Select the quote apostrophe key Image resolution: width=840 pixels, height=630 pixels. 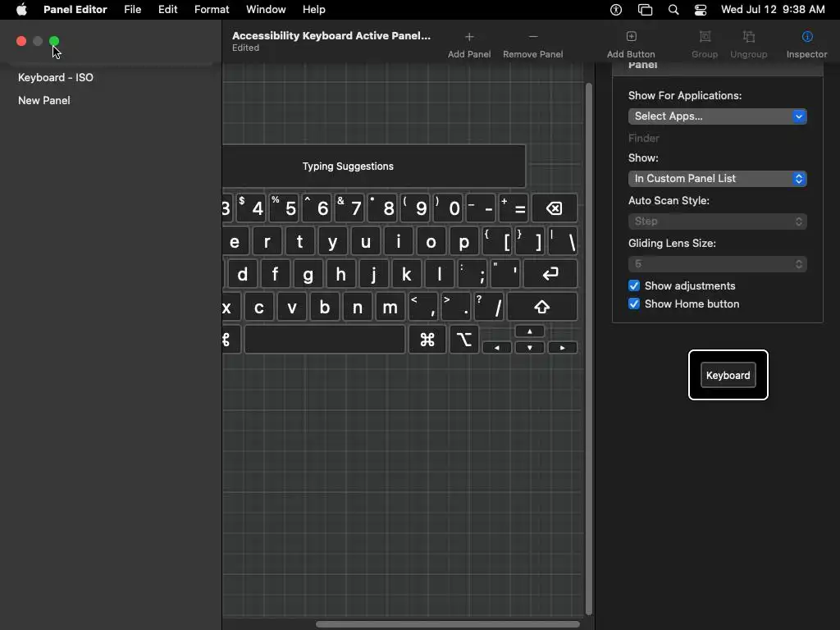(505, 274)
